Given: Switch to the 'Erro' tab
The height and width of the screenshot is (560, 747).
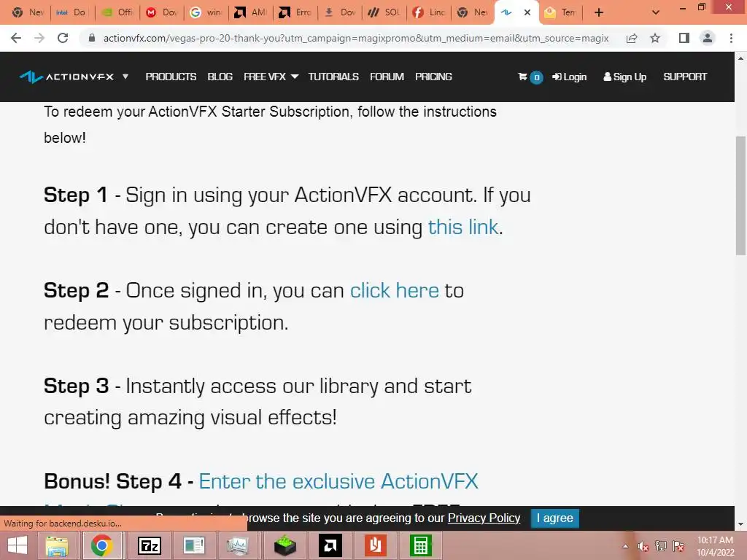Looking at the screenshot, I should (296, 12).
